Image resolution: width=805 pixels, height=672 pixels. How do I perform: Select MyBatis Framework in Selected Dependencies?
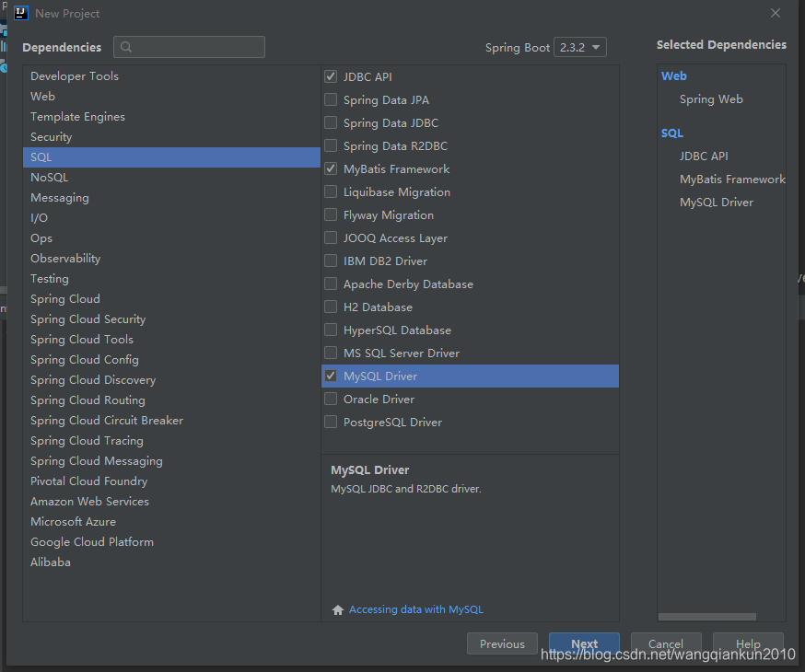click(732, 179)
